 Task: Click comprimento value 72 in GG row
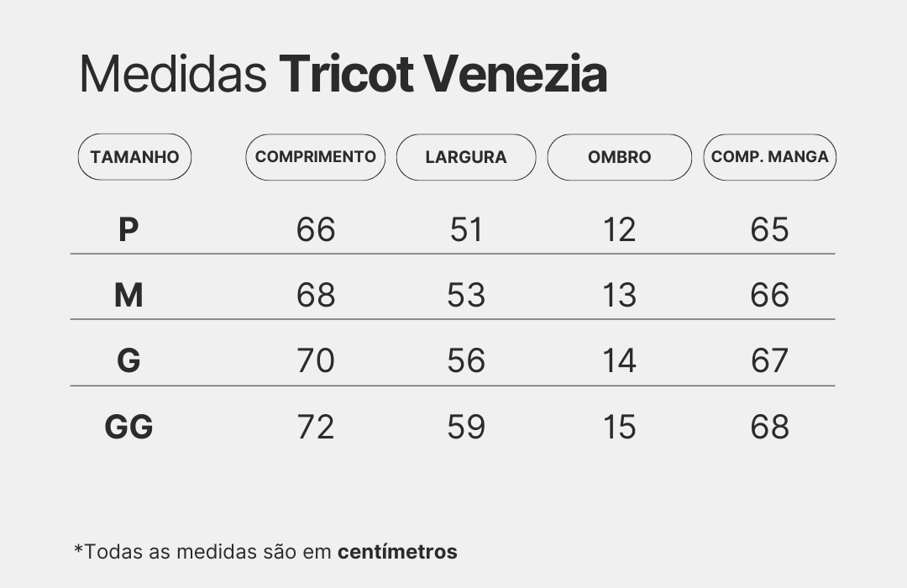(316, 427)
